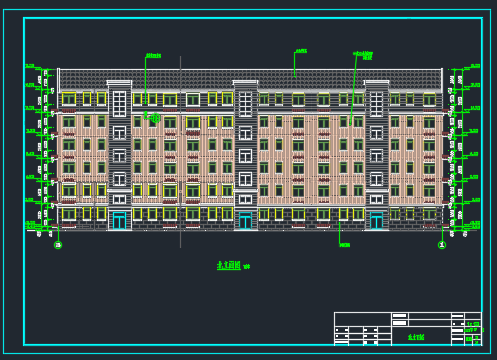Select the tall grid window atop the left stair tower
This screenshot has width=497, height=360.
click(119, 104)
